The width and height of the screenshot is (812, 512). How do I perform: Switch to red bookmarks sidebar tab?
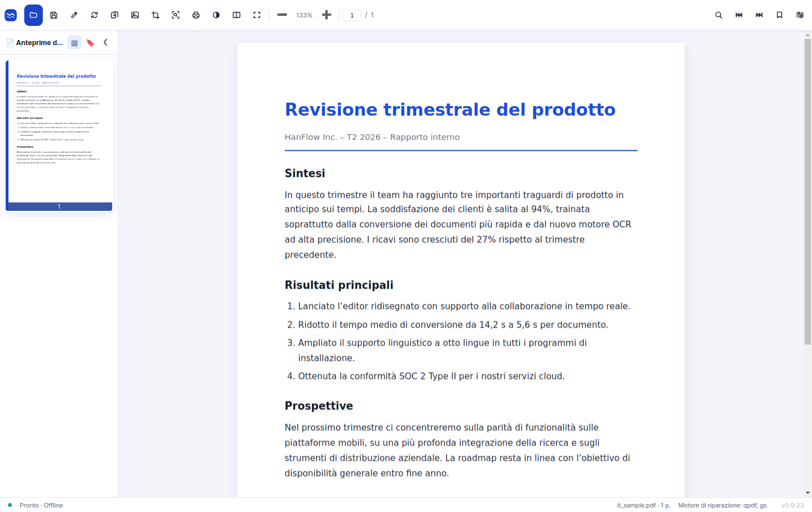[x=90, y=43]
